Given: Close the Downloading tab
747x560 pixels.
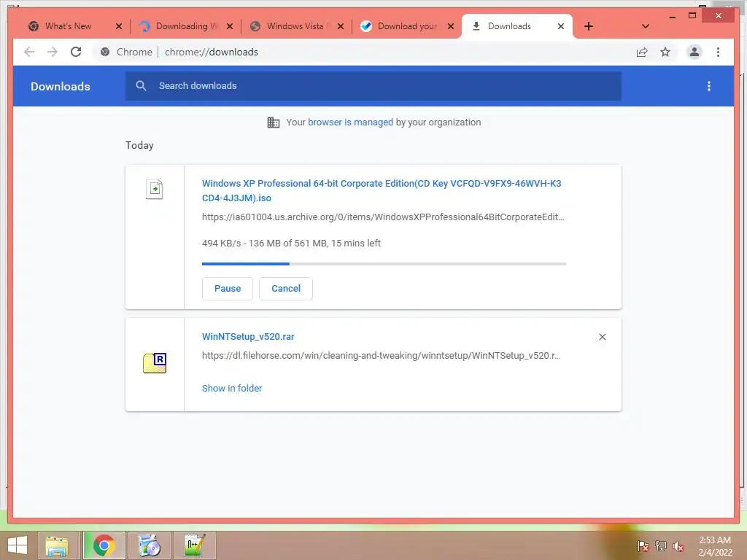Looking at the screenshot, I should (x=230, y=26).
